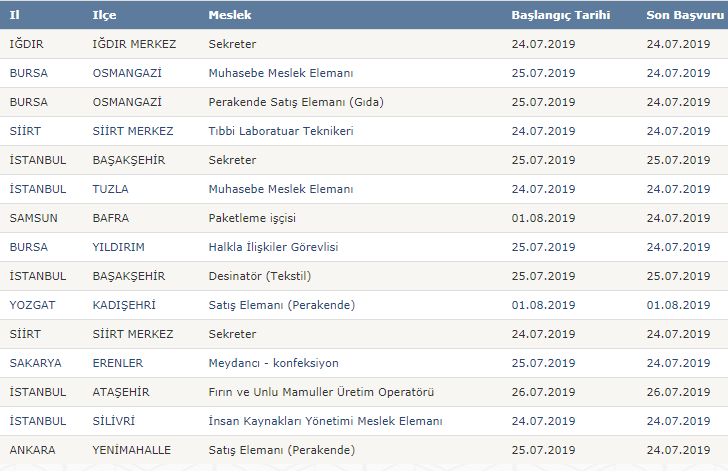Click the Il column header
Image resolution: width=728 pixels, height=471 pixels.
[x=14, y=15]
